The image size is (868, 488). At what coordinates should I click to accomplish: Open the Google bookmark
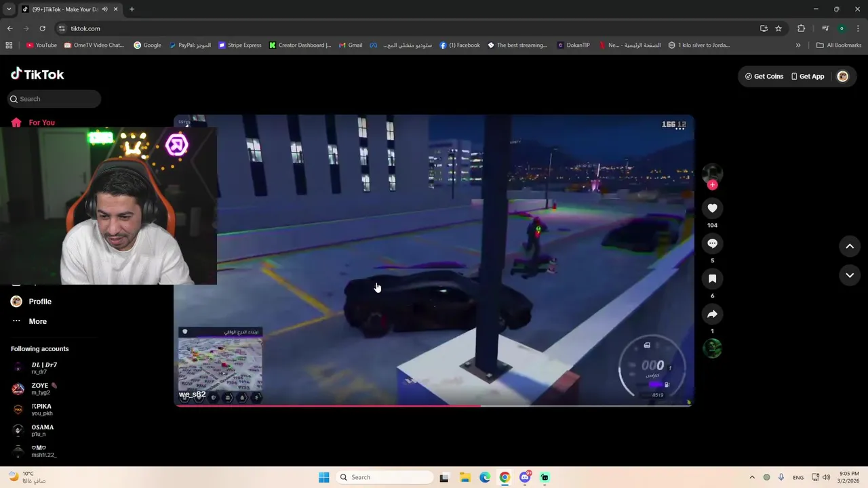click(147, 45)
